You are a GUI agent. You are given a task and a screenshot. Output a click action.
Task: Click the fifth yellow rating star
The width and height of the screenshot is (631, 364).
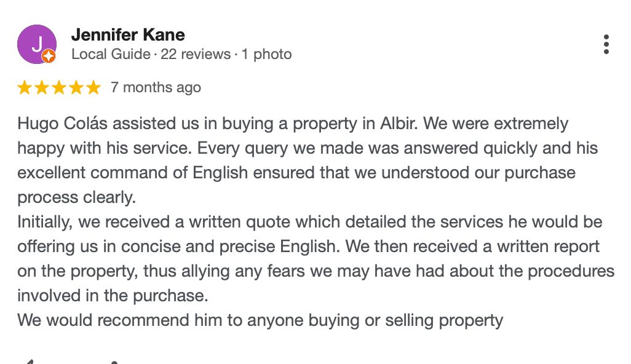tap(93, 87)
